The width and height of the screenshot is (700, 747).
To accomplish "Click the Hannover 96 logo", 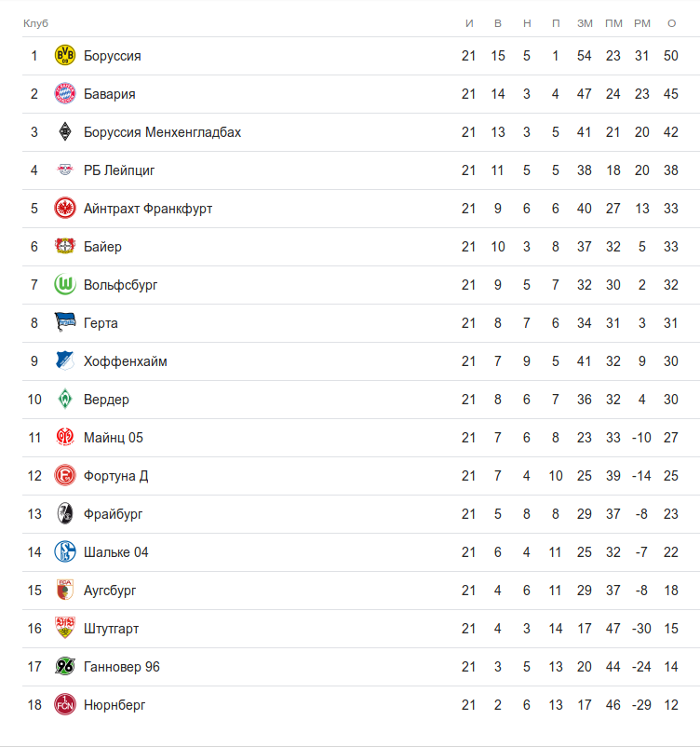I will [x=64, y=667].
